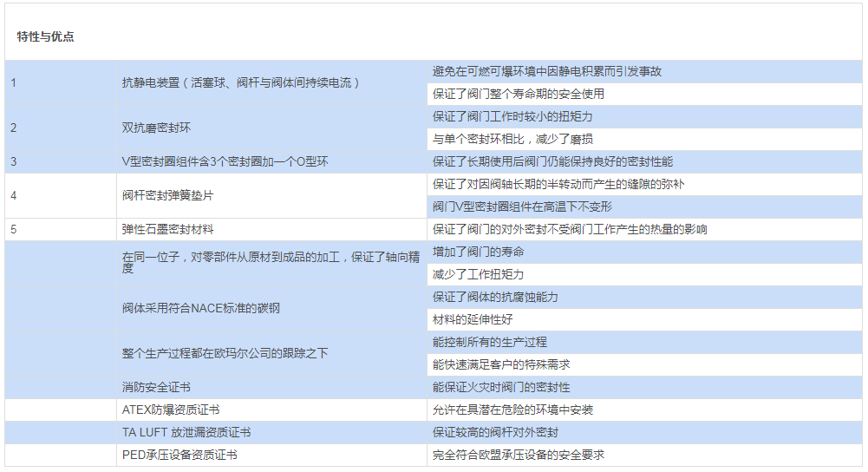Image resolution: width=868 pixels, height=472 pixels.
Task: Click the '增加了阀门的寿命' cell
Action: coord(478,252)
